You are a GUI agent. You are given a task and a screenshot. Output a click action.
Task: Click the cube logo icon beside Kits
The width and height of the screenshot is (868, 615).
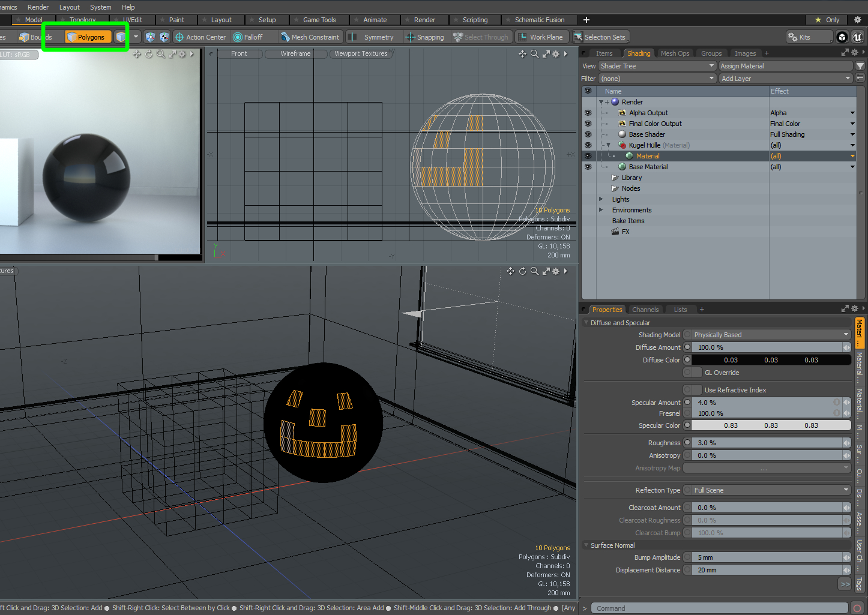[x=842, y=37]
